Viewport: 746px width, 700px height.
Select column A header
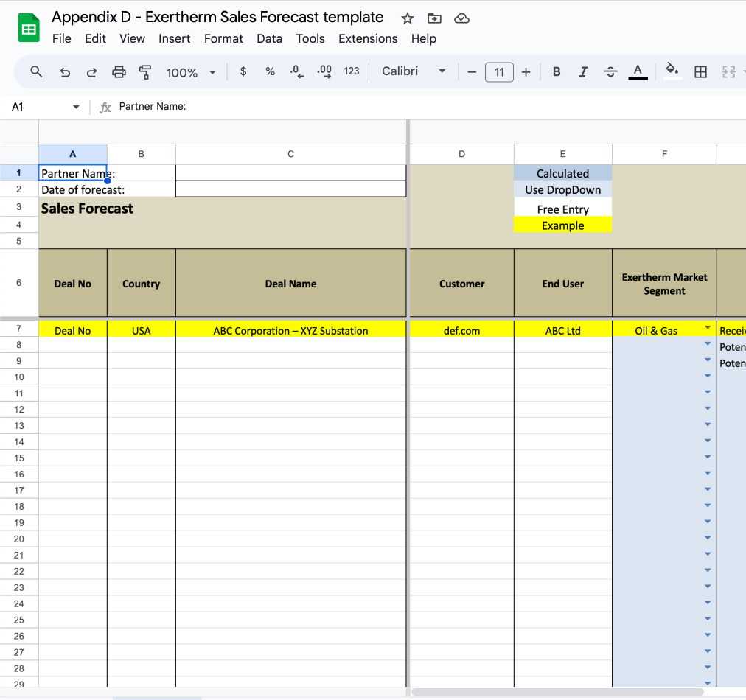(73, 154)
